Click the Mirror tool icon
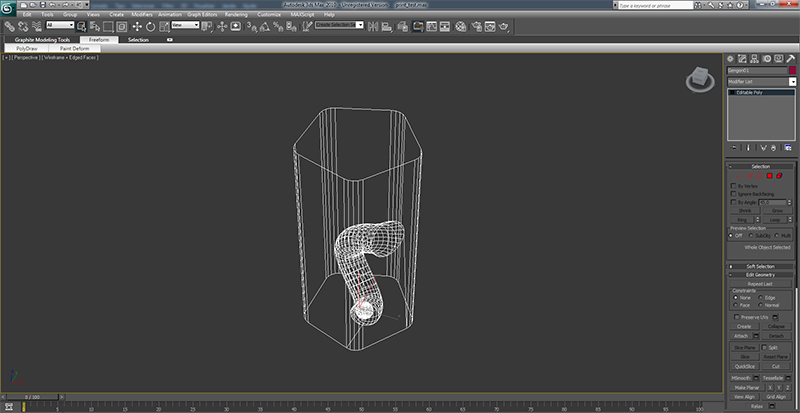The width and height of the screenshot is (800, 413). click(x=373, y=27)
